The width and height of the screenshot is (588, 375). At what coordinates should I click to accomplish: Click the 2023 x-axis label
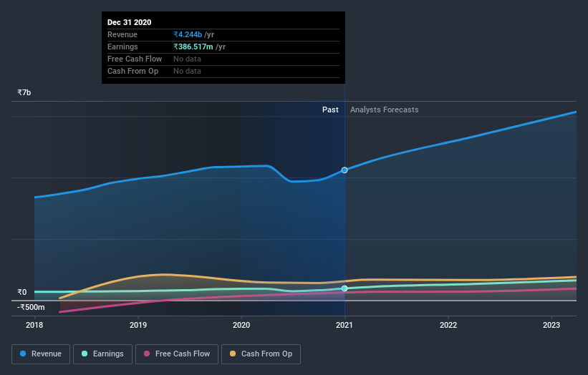[x=551, y=325]
